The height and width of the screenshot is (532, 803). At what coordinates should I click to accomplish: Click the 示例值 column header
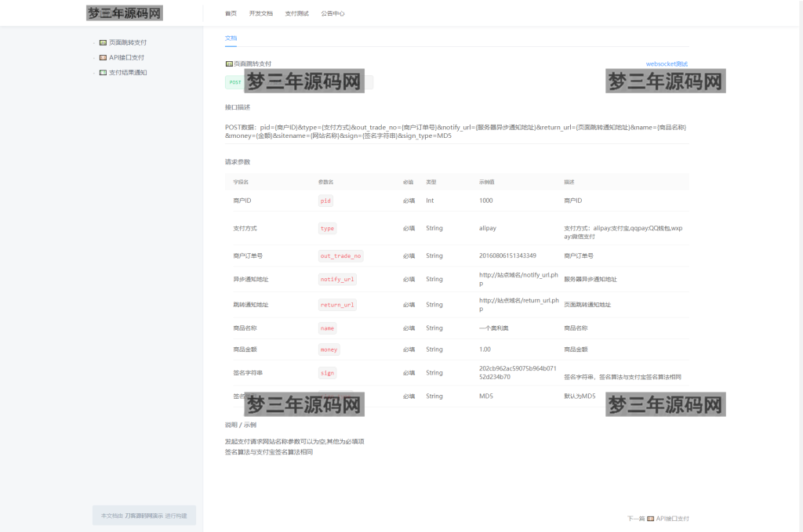tap(486, 182)
